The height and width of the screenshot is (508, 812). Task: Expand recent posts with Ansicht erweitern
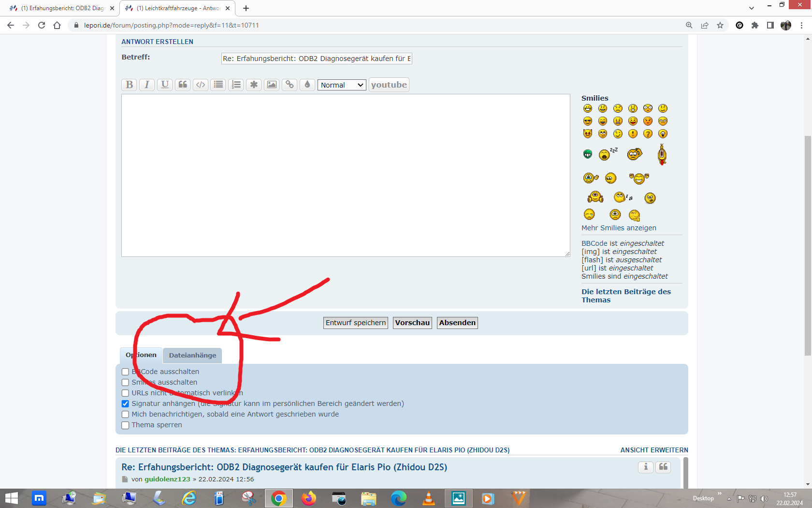[654, 449]
